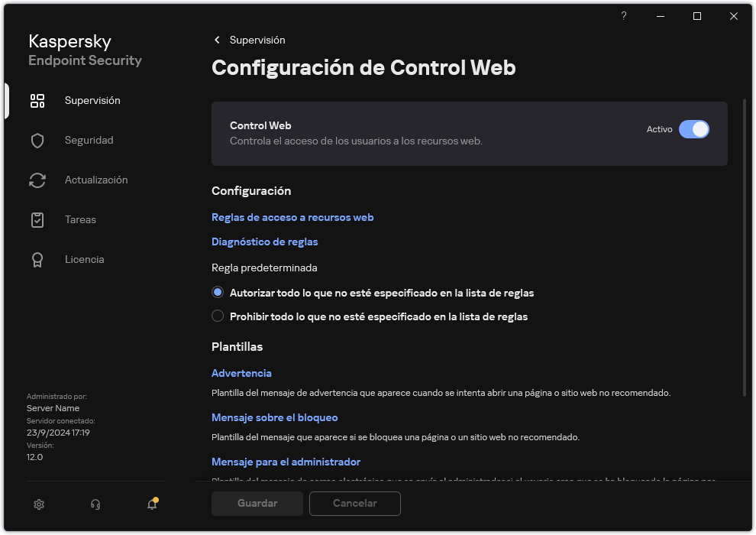The height and width of the screenshot is (535, 756).
Task: Click the date 23/9/2024 17:19
Action: 58,433
